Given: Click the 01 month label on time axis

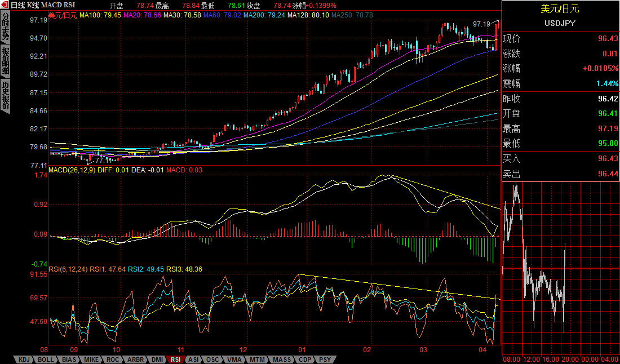Looking at the screenshot, I should 303,350.
